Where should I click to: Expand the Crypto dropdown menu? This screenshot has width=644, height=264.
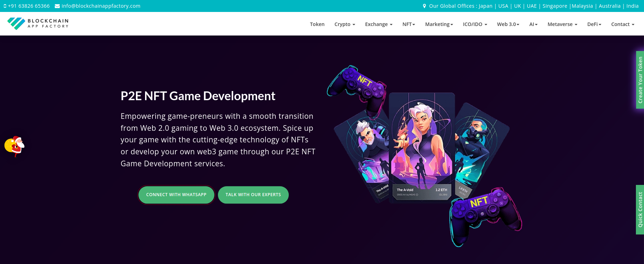345,24
